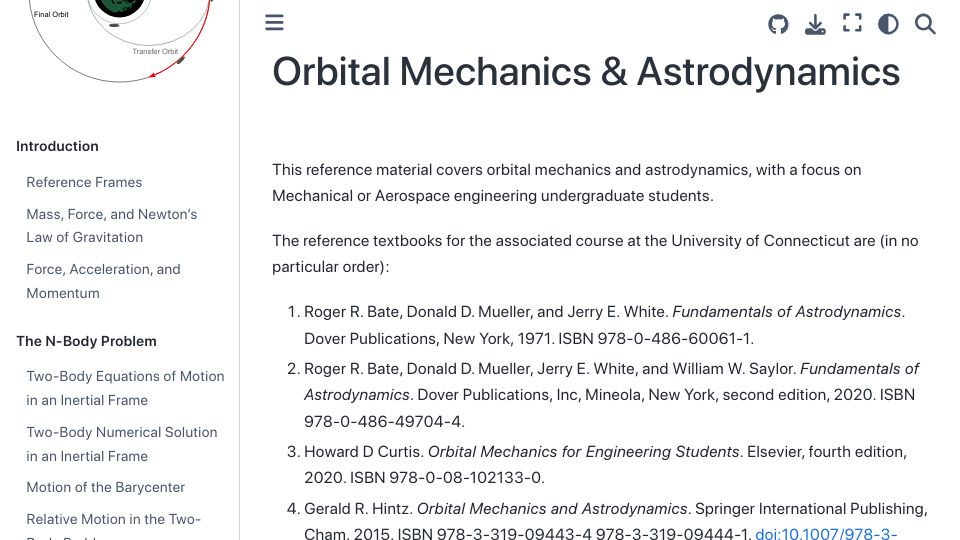Open Force, Acceleration, and Momentum page
Screen dimensions: 960x540
(103, 281)
